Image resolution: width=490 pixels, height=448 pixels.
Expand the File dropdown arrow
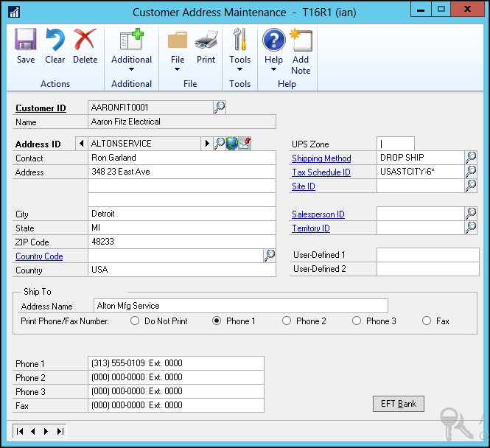click(x=177, y=69)
